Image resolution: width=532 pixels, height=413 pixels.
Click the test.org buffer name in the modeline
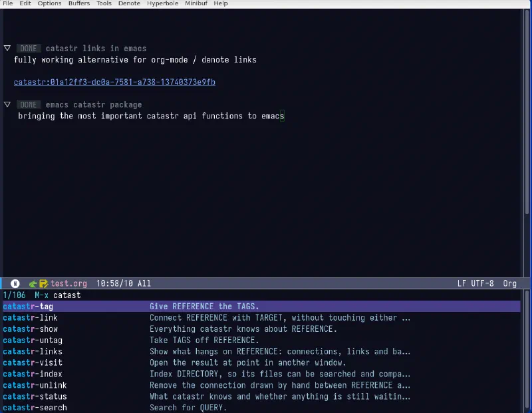point(69,283)
